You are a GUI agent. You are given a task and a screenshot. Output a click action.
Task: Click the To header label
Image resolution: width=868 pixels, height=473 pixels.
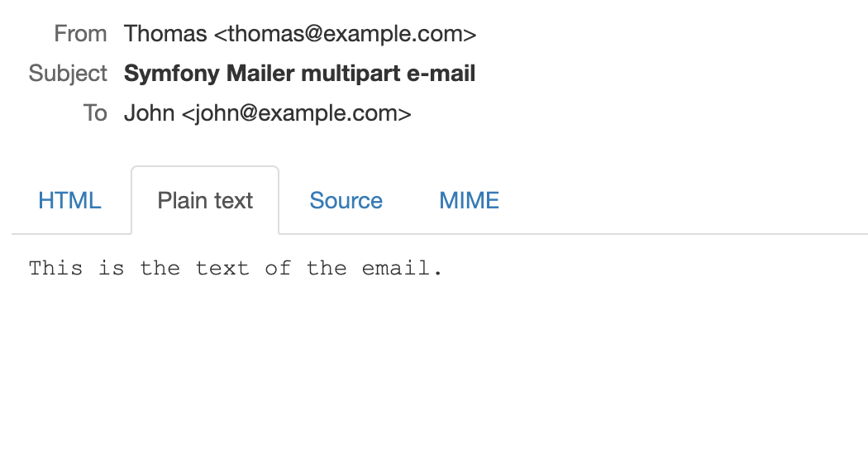tap(95, 113)
